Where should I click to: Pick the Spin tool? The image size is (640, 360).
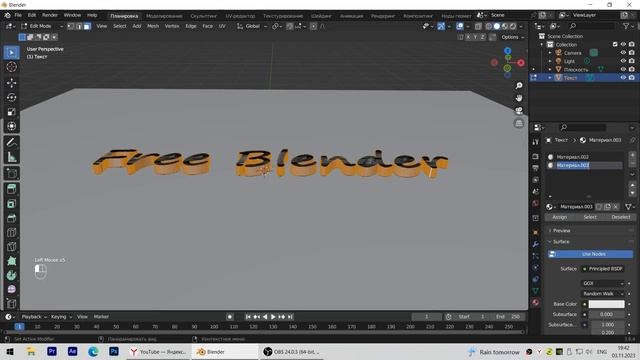click(x=11, y=275)
